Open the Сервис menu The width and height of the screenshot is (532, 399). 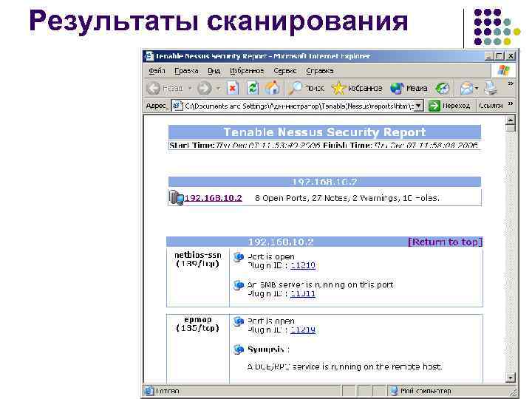click(284, 71)
